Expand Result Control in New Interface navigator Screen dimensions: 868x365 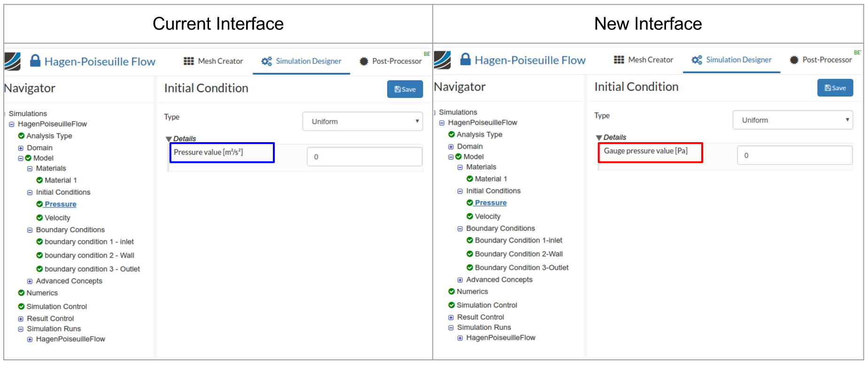[451, 318]
